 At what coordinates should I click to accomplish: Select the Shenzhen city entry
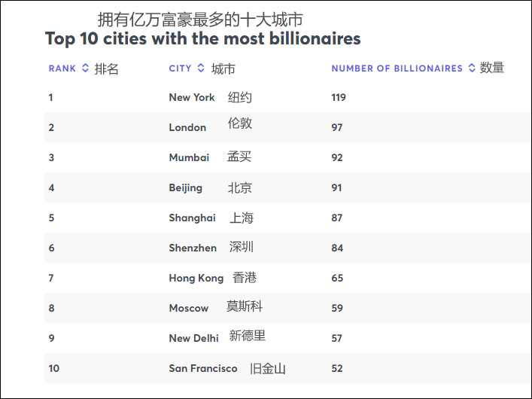coord(193,248)
